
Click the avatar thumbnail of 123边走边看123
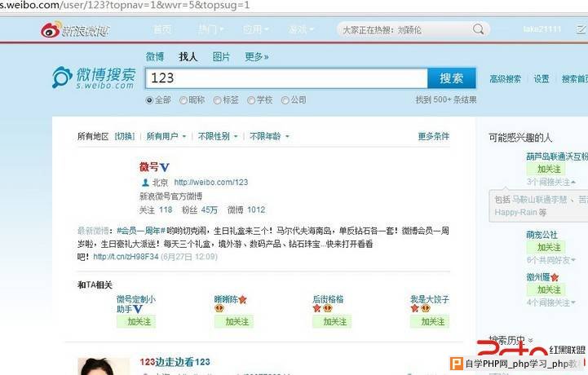(x=103, y=366)
